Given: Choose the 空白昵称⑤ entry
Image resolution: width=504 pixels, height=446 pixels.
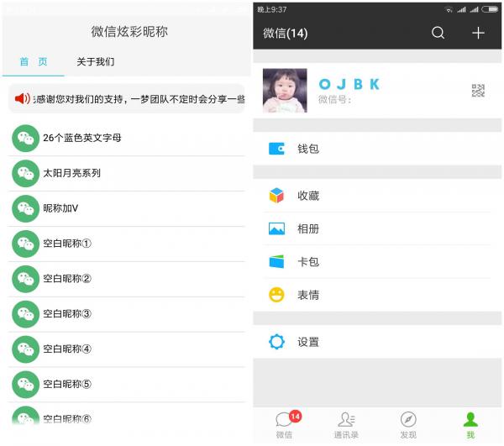Looking at the screenshot, I should coord(127,385).
